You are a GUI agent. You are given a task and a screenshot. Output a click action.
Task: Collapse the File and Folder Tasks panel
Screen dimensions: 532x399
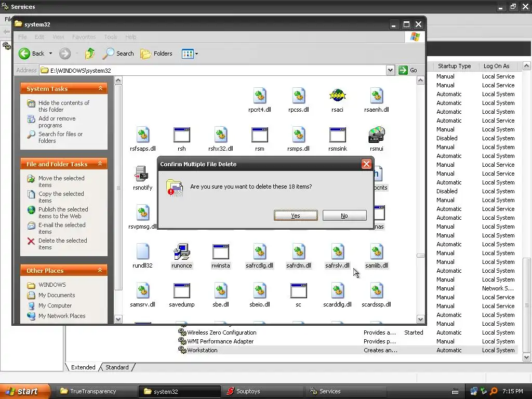(100, 164)
